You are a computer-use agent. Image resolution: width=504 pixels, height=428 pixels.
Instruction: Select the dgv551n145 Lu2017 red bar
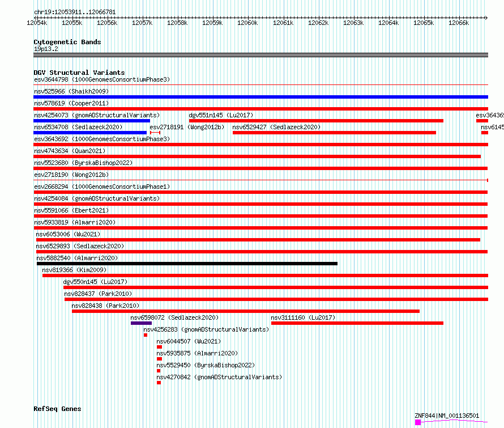pos(317,121)
